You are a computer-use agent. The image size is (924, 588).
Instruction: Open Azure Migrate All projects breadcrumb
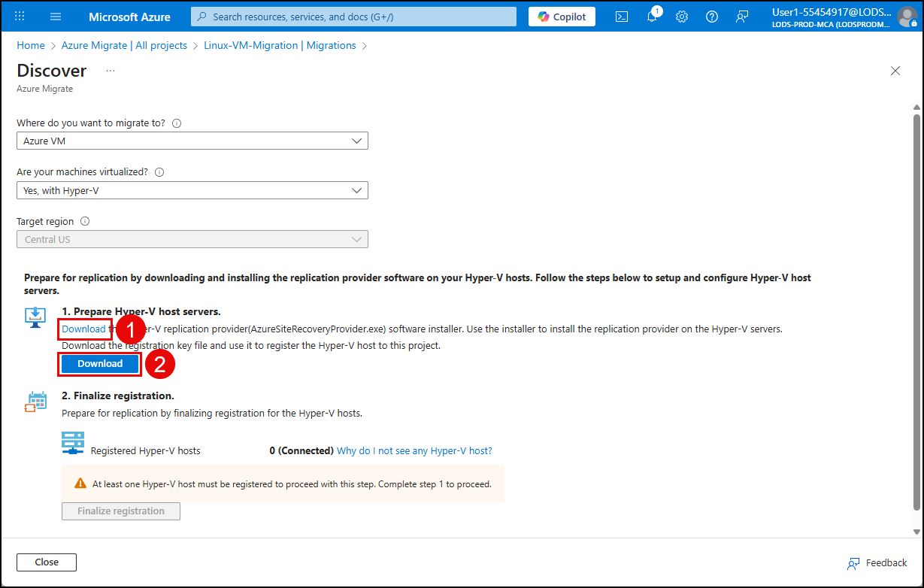pyautogui.click(x=124, y=45)
